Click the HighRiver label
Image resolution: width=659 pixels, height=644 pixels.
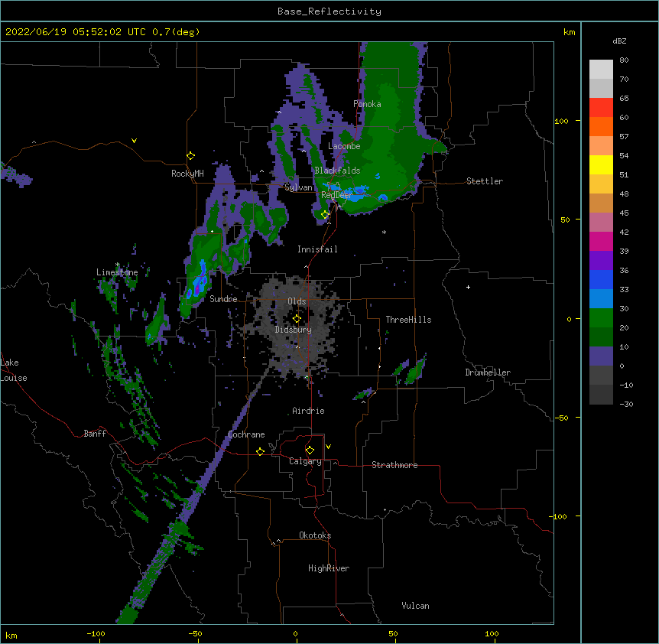coord(329,568)
